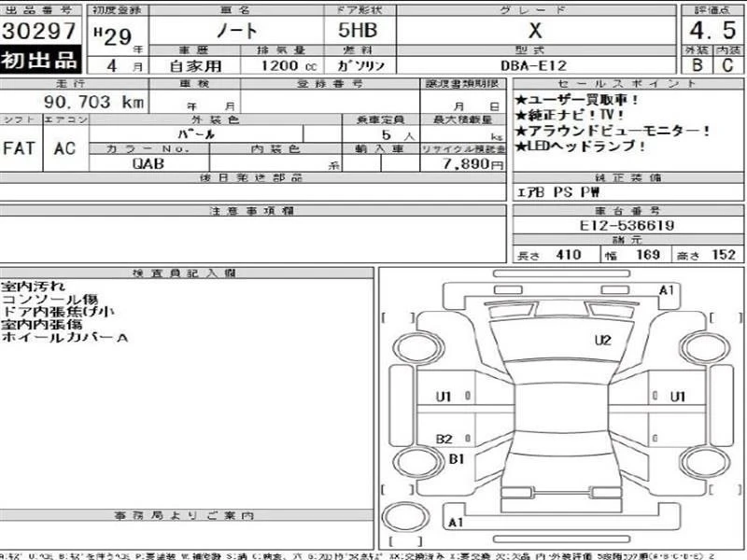The width and height of the screenshot is (747, 560).
Task: Click the U2 dent marker on the car diagram
Action: [x=602, y=340]
